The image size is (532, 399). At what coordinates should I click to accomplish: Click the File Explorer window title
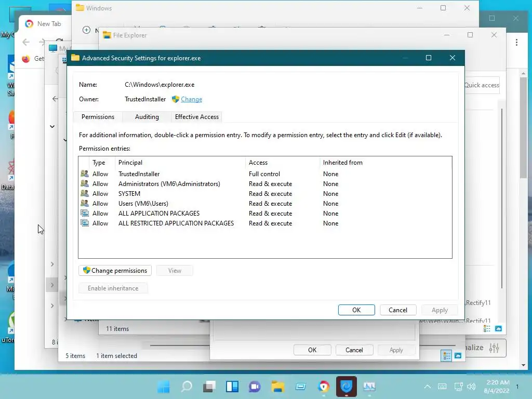[x=129, y=35]
